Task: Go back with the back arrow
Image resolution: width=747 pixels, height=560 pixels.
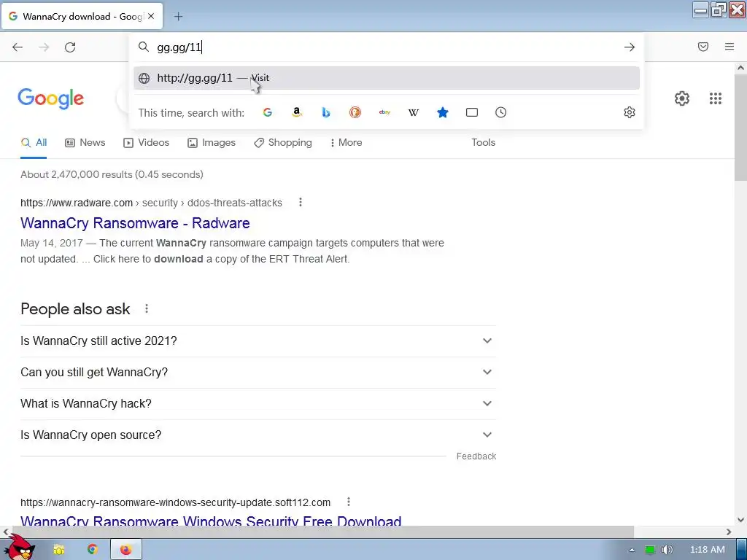Action: click(18, 47)
